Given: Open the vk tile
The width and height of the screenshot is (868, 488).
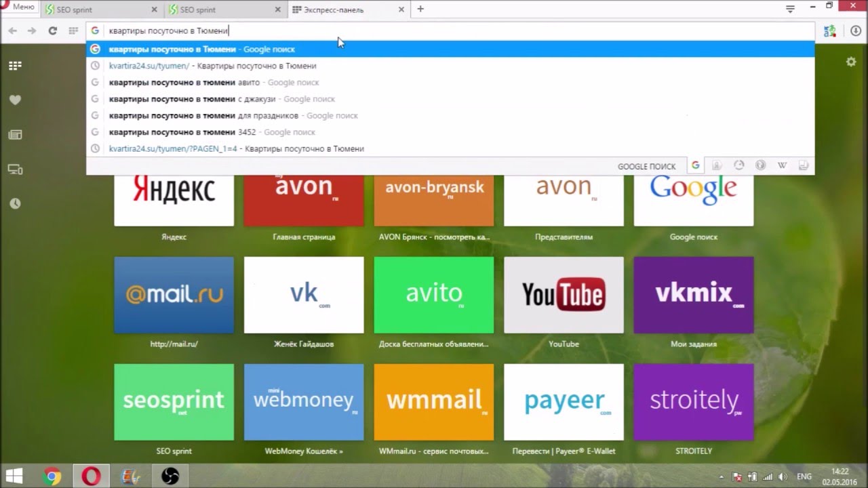Looking at the screenshot, I should point(304,295).
